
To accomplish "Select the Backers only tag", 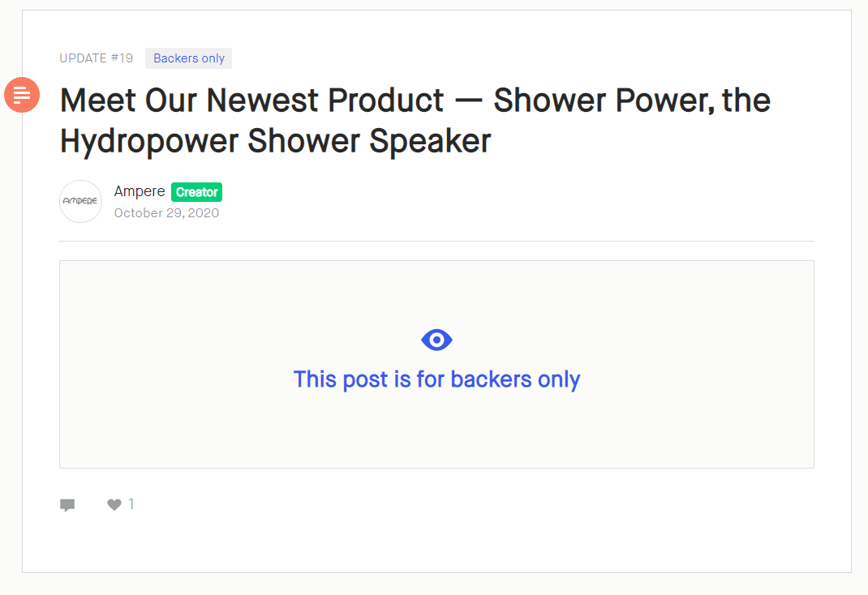I will [x=189, y=58].
